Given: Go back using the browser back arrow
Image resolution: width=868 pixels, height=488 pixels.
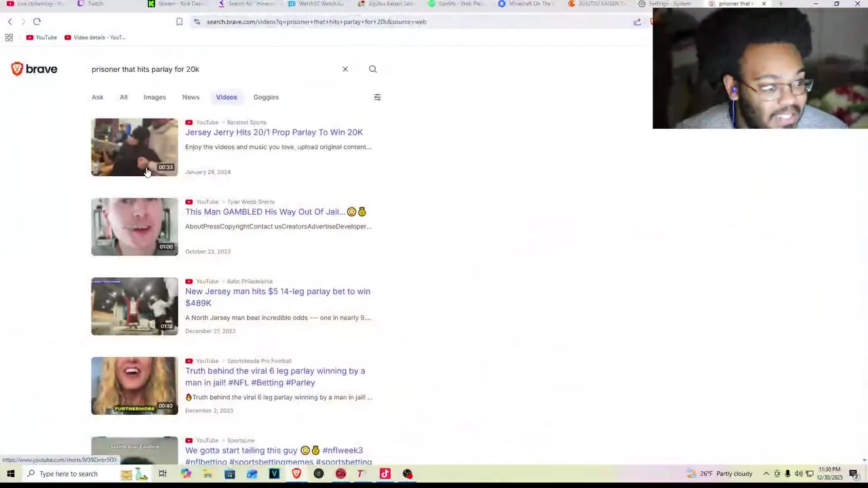Looking at the screenshot, I should tap(9, 22).
